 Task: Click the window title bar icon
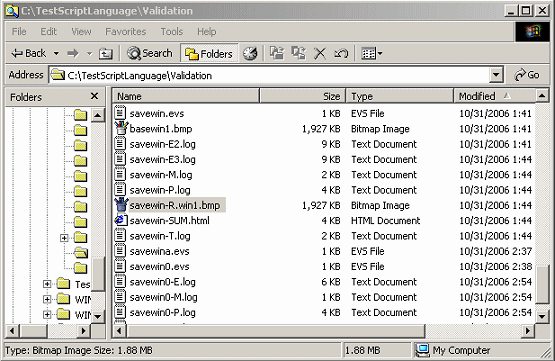coord(12,11)
